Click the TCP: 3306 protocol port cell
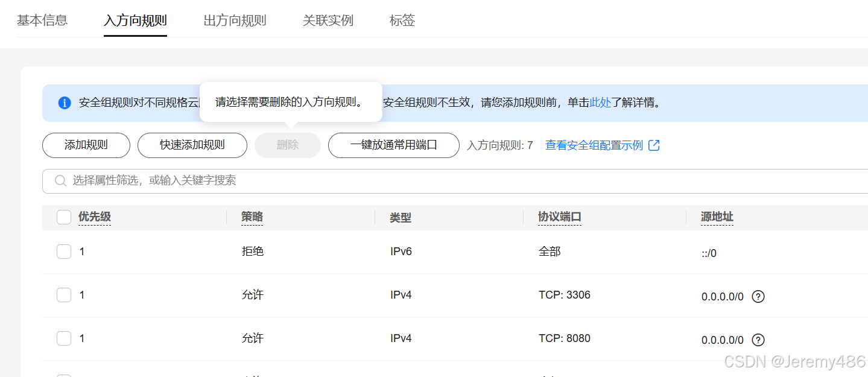The height and width of the screenshot is (377, 868). point(565,295)
